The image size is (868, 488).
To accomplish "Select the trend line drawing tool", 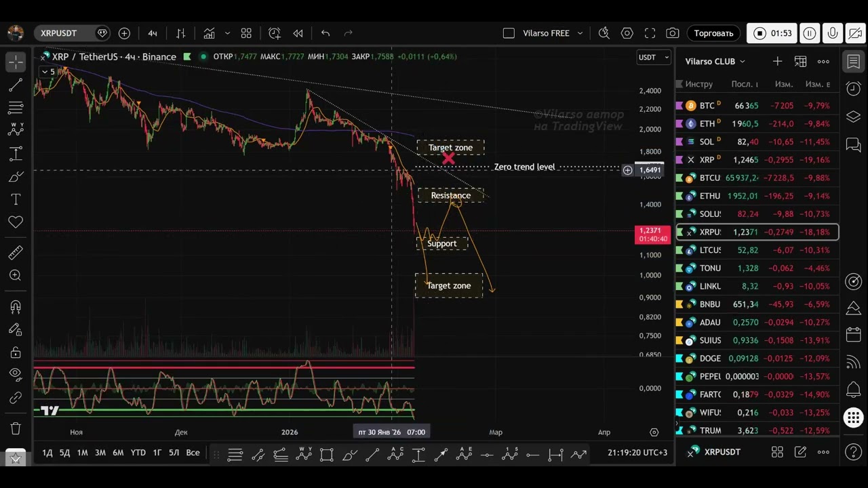I will [x=16, y=85].
